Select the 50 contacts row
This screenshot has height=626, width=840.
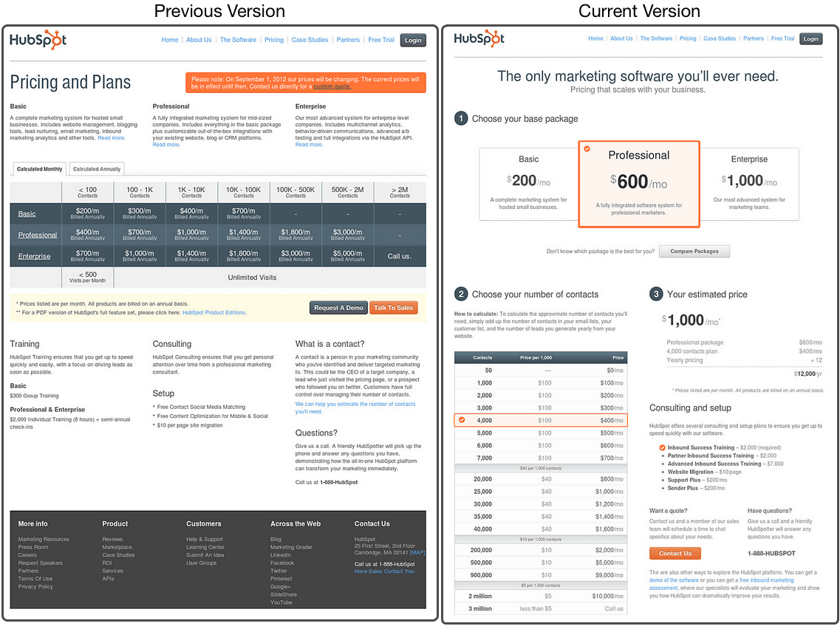(541, 371)
